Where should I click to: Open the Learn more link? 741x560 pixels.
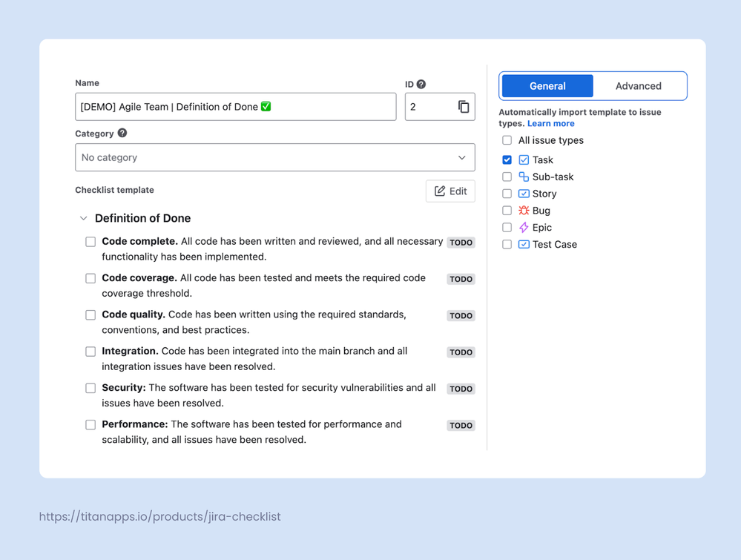550,123
